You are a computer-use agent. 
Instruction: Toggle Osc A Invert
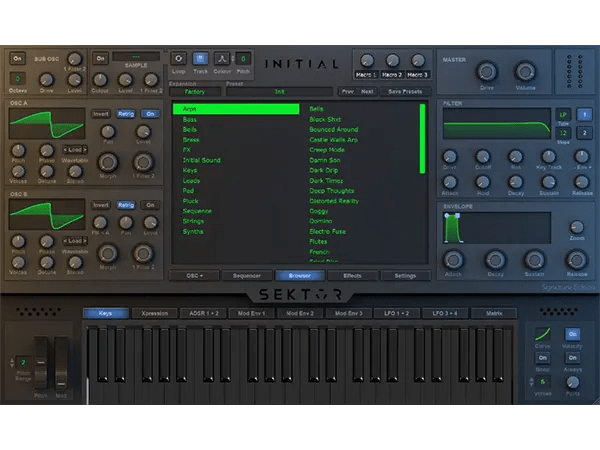[101, 114]
